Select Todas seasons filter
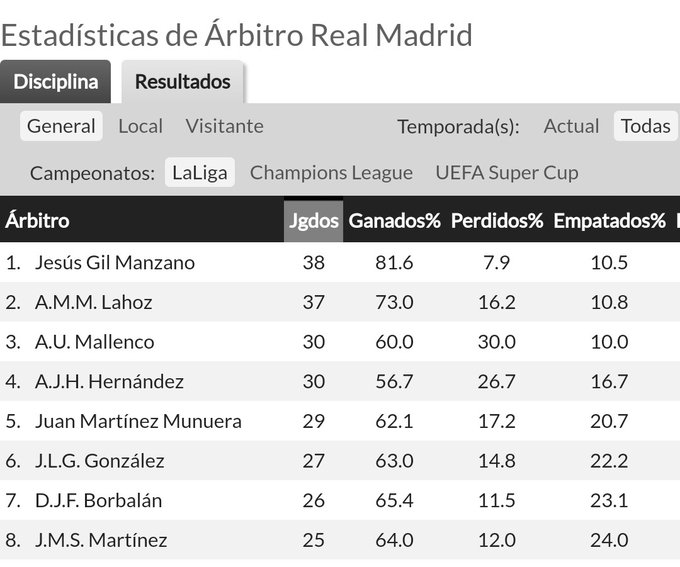Image resolution: width=680 pixels, height=567 pixels. click(646, 126)
